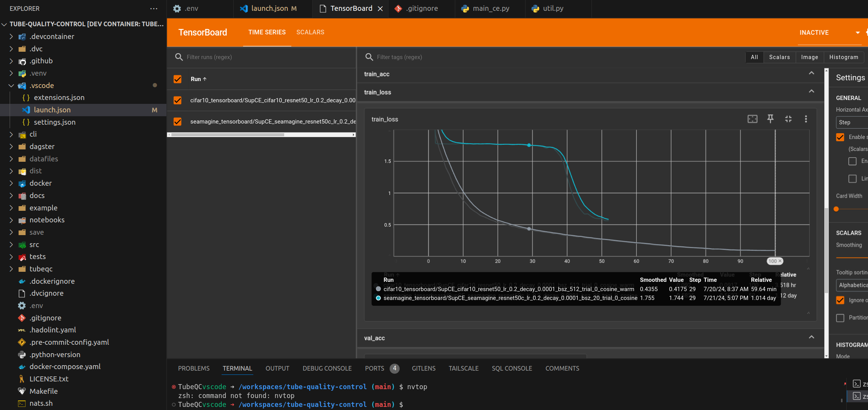Open the INACTIVE plugins dropdown

[x=858, y=33]
